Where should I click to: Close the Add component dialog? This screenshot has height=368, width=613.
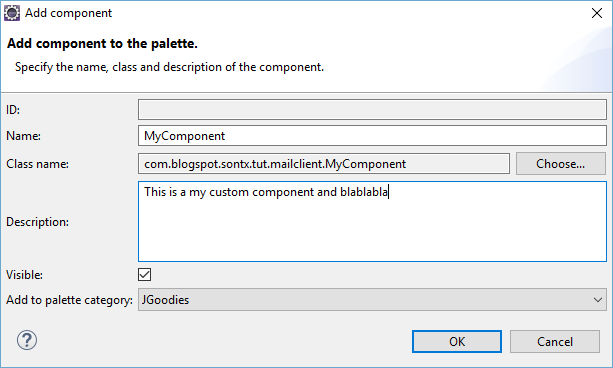pyautogui.click(x=597, y=13)
